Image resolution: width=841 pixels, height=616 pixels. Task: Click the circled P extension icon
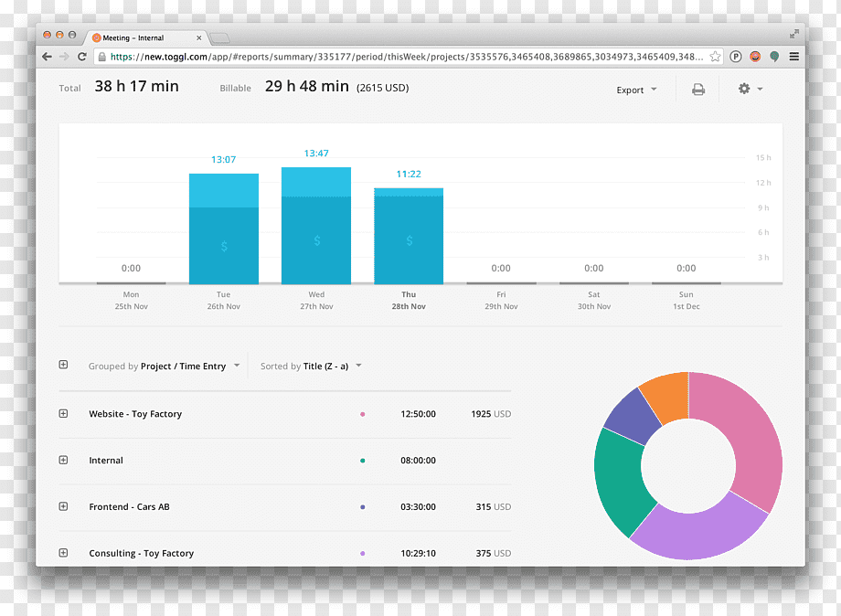(735, 57)
